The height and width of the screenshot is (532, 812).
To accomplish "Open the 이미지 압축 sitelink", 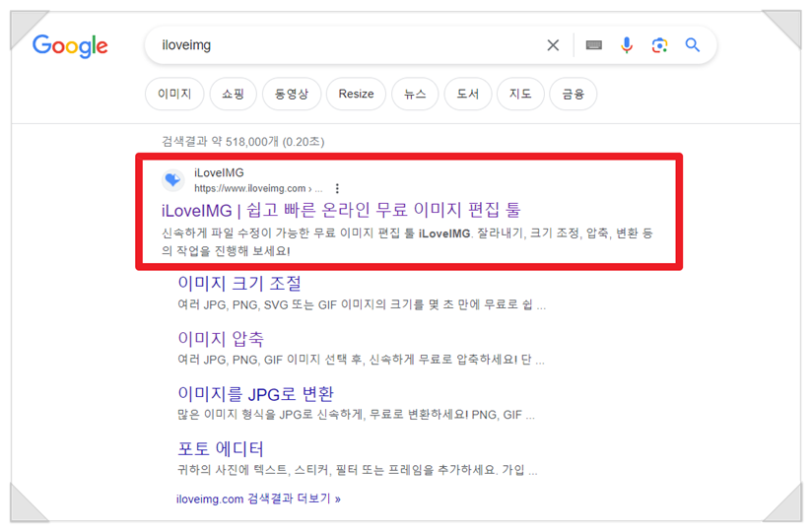I will [221, 339].
